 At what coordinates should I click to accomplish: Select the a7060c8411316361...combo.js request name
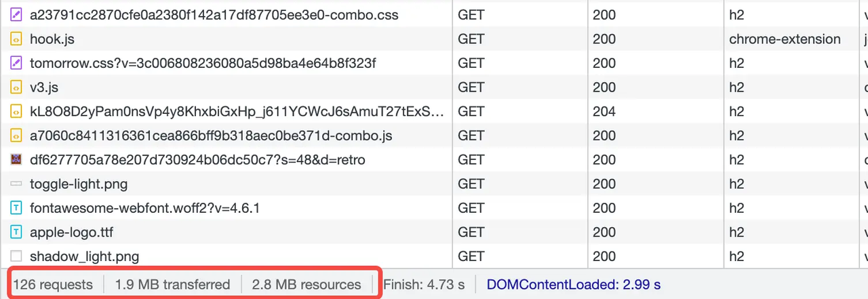[211, 136]
